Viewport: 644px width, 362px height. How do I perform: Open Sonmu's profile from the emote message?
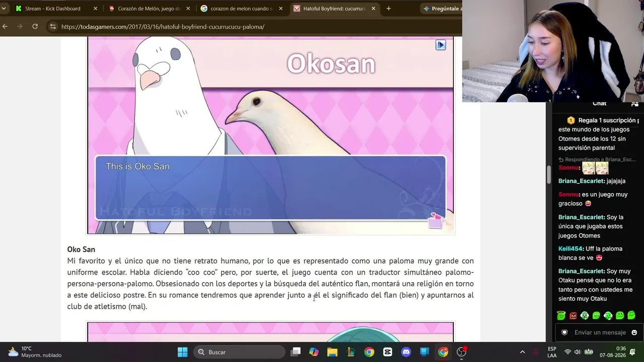click(x=569, y=168)
